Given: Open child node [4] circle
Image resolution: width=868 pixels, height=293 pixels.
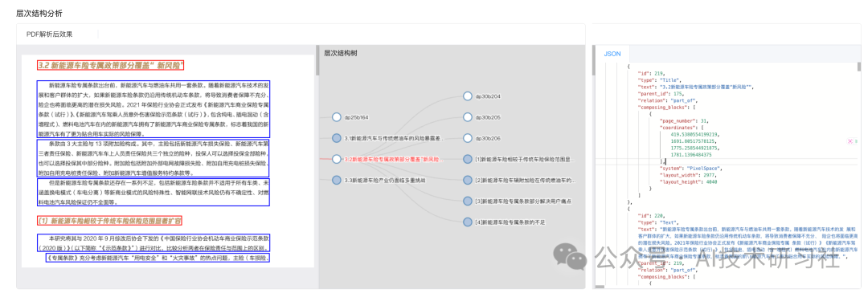Looking at the screenshot, I should pyautogui.click(x=467, y=222).
